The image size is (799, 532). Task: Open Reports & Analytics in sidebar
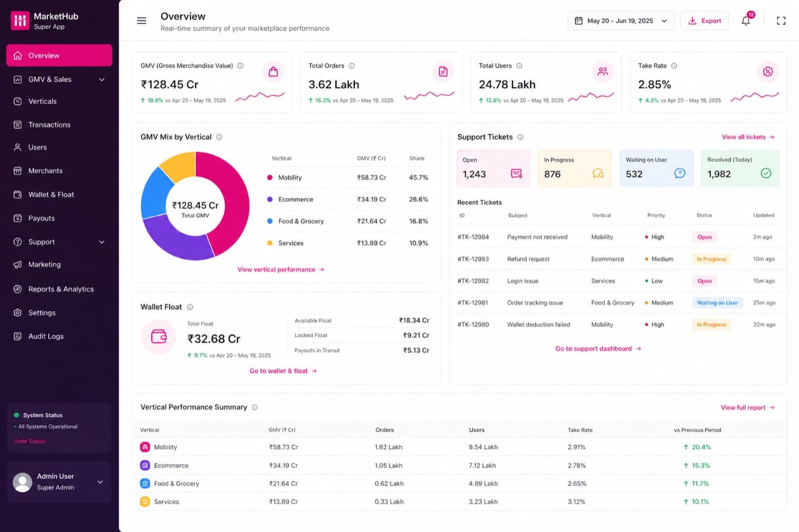59,289
